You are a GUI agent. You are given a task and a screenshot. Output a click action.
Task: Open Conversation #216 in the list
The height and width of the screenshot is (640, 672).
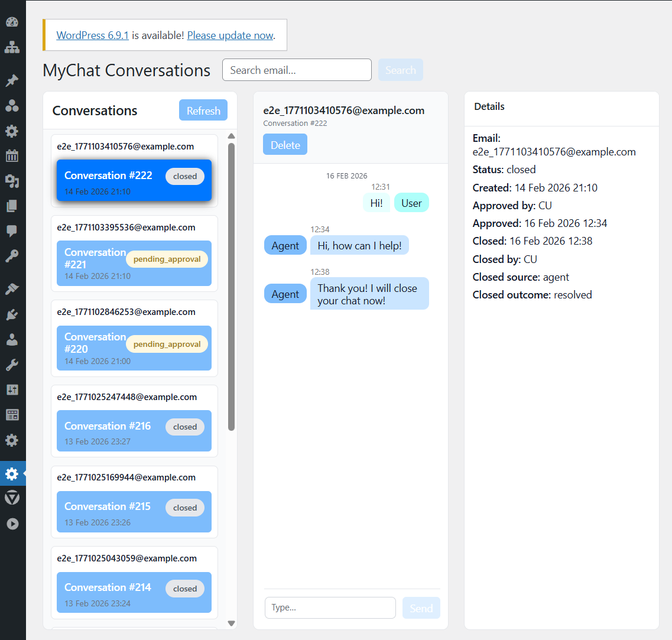tap(134, 431)
